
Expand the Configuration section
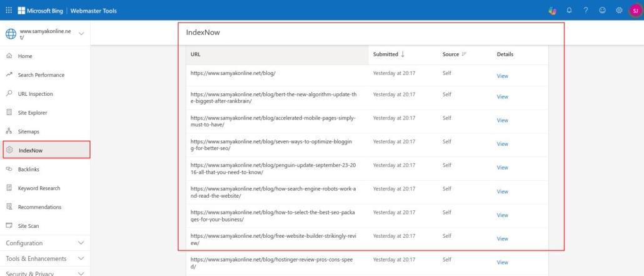coord(45,243)
